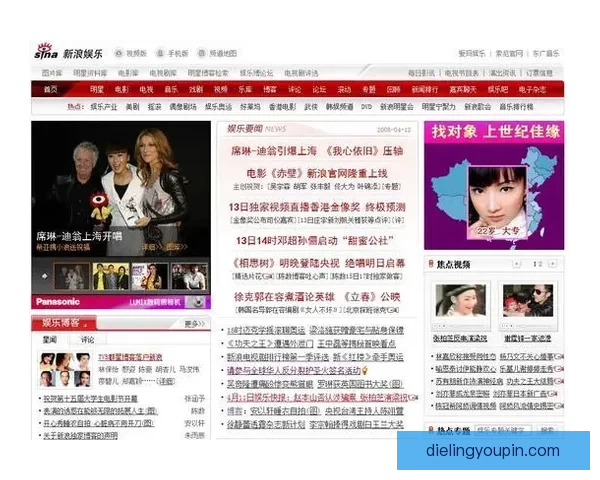Viewport: 600px width, 480px height.
Task: Open 订票信息 link
Action: tap(539, 73)
